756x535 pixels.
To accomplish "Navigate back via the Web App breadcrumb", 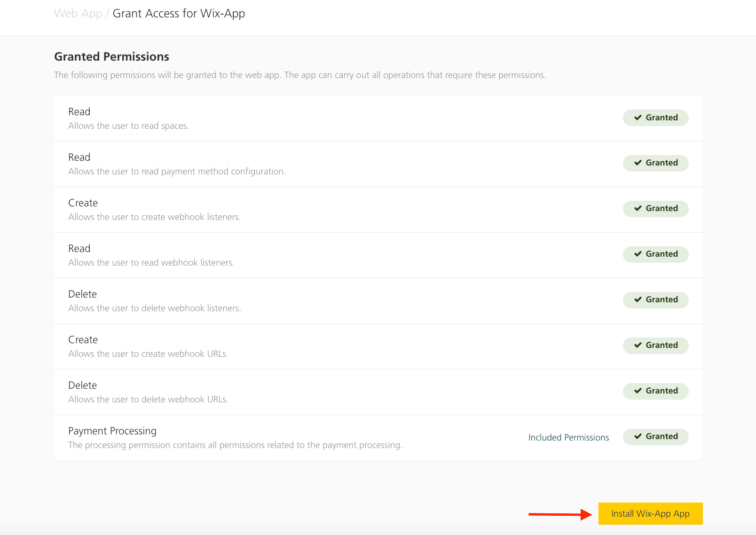I will [78, 13].
